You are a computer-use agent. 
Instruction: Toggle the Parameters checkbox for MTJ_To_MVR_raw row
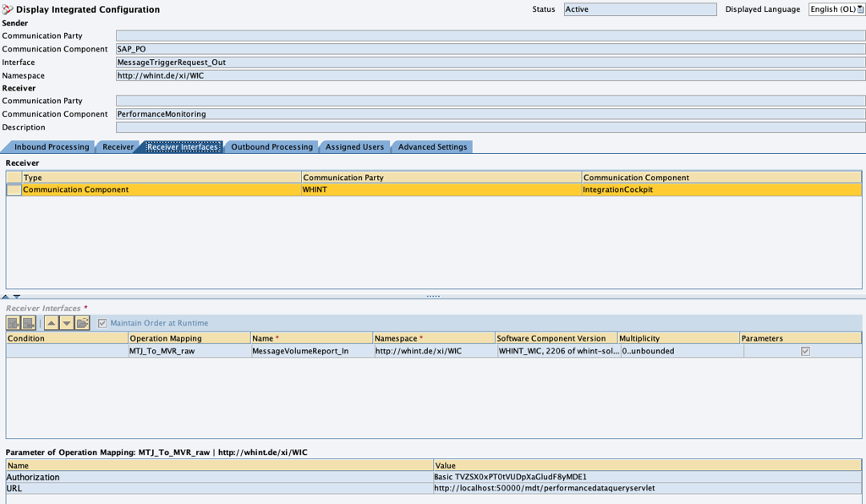tap(805, 351)
